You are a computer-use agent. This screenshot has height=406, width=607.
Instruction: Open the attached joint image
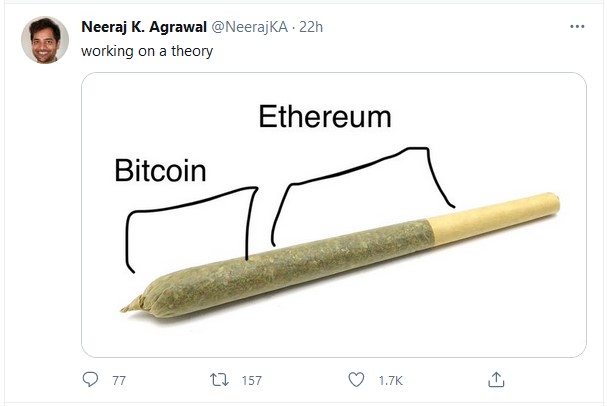tap(334, 215)
